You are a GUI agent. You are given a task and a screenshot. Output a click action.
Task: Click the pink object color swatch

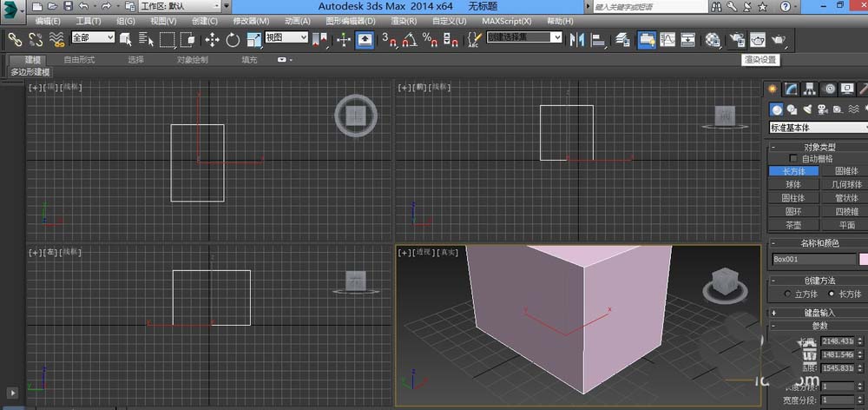pos(863,259)
